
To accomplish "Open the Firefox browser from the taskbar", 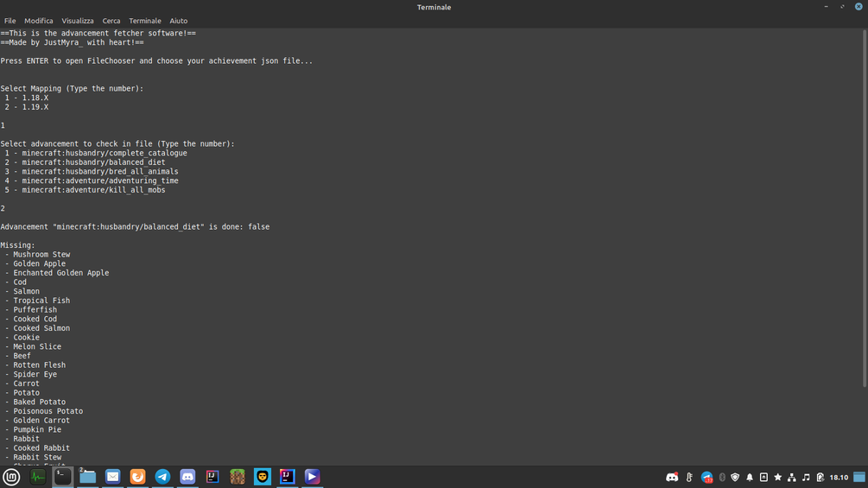I will 138,477.
